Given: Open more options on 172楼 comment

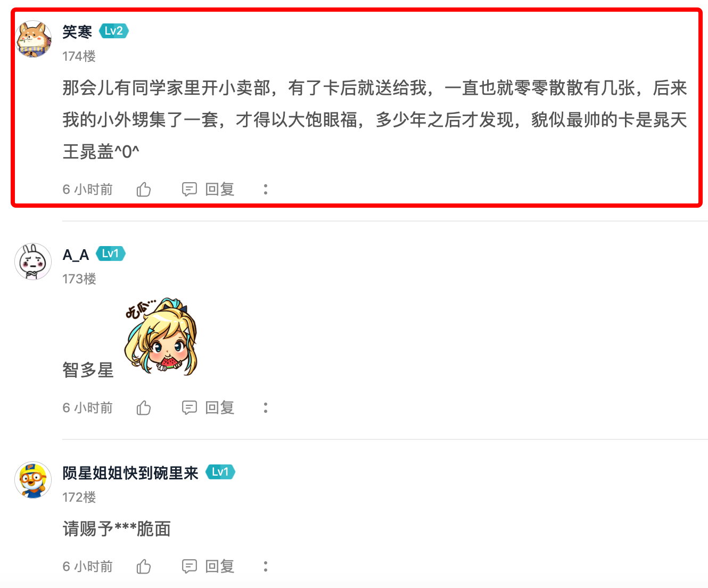Looking at the screenshot, I should pyautogui.click(x=266, y=566).
